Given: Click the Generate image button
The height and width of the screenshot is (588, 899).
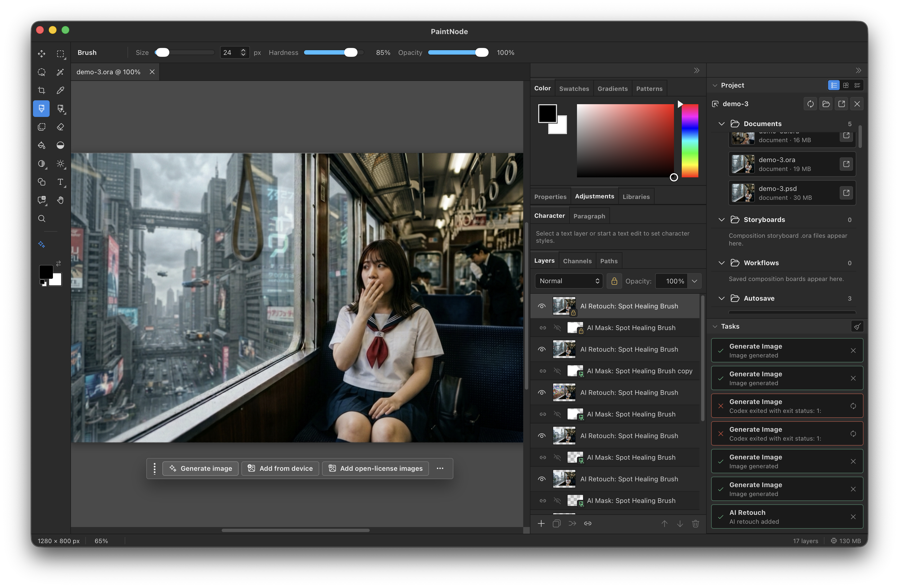Looking at the screenshot, I should pyautogui.click(x=201, y=468).
